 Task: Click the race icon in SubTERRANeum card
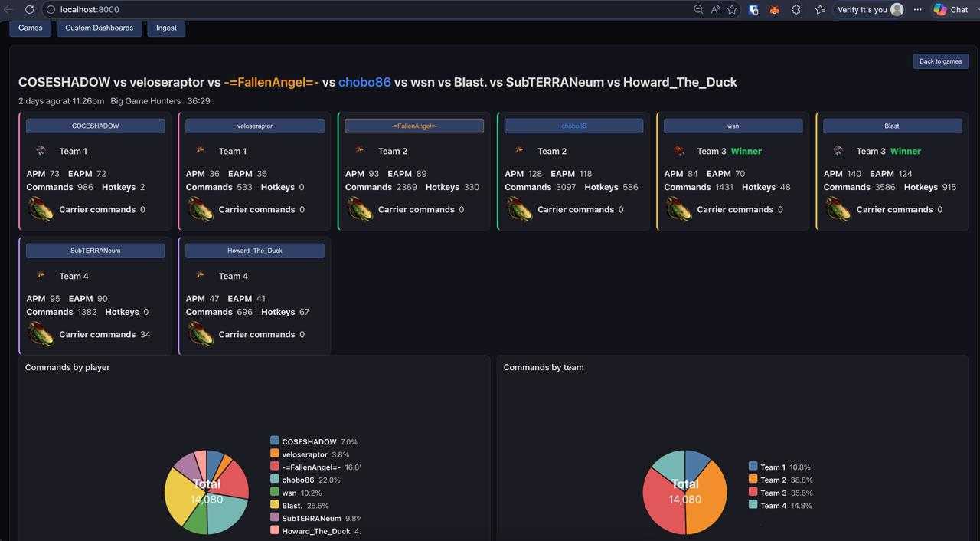[41, 276]
